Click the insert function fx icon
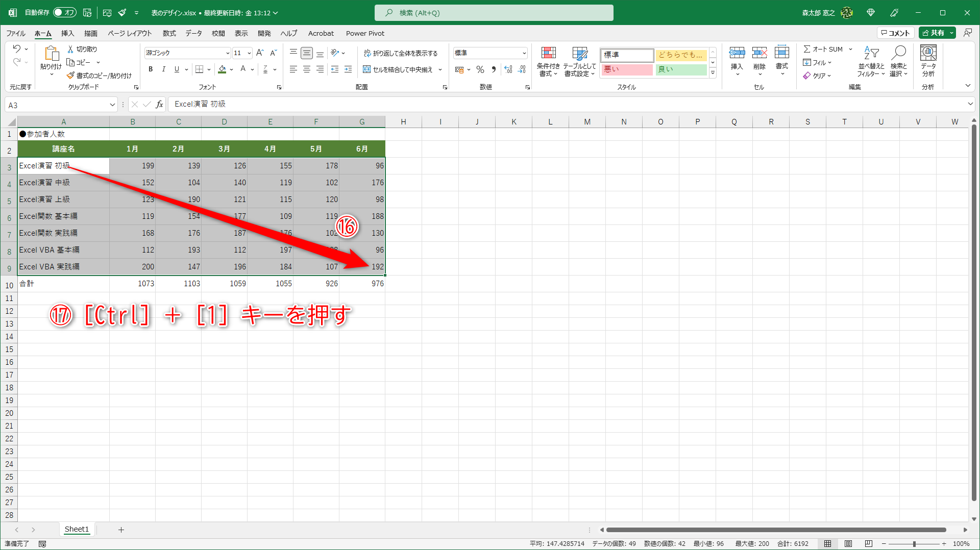This screenshot has height=550, width=980. point(160,105)
